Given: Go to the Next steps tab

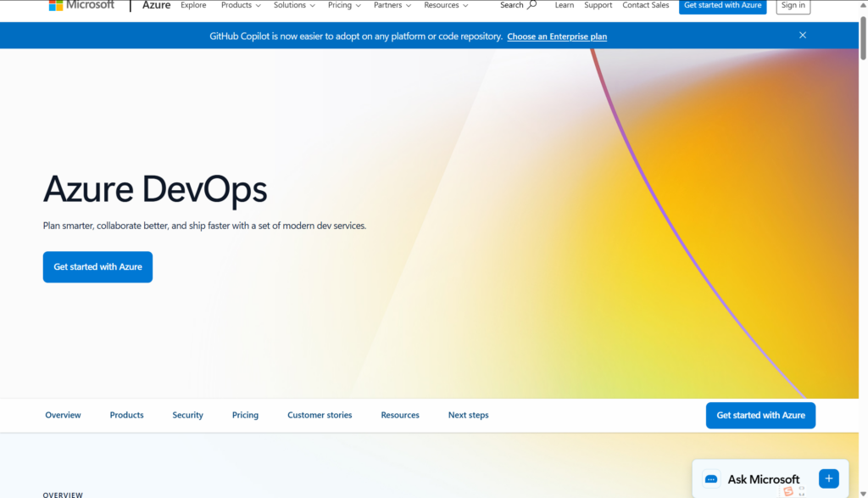Looking at the screenshot, I should (x=468, y=415).
